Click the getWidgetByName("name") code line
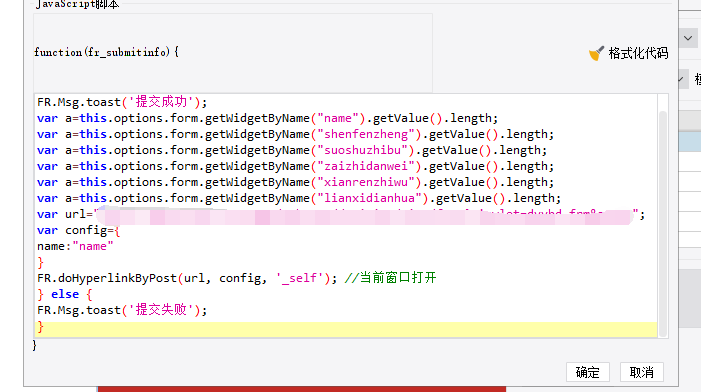This screenshot has width=701, height=392. [267, 118]
